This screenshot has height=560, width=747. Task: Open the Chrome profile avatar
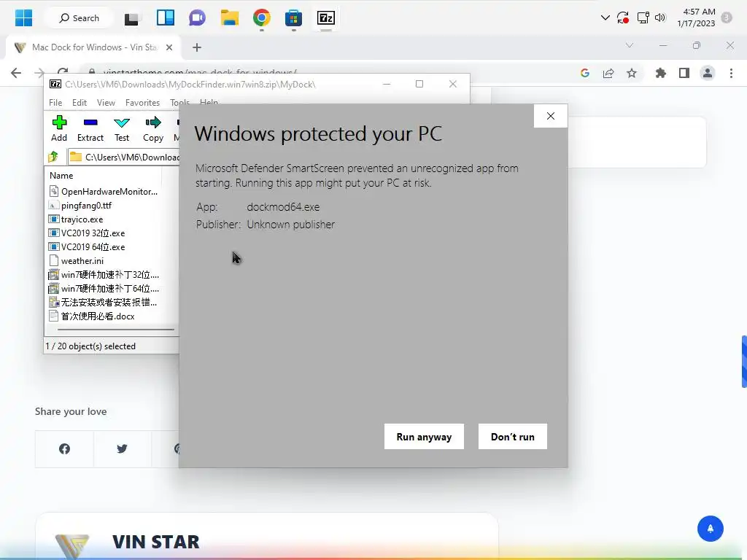pos(708,73)
